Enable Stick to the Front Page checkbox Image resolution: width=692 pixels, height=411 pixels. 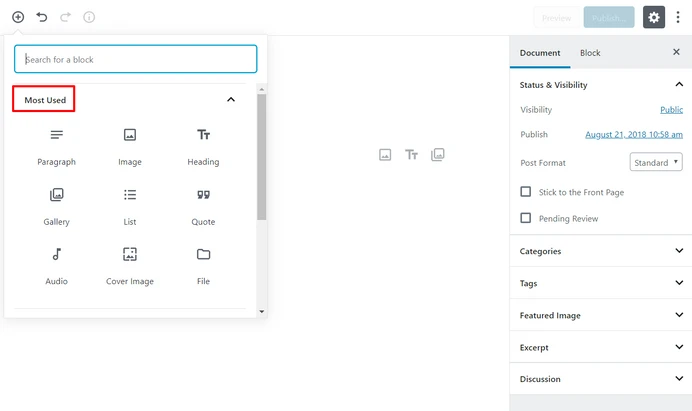point(526,192)
